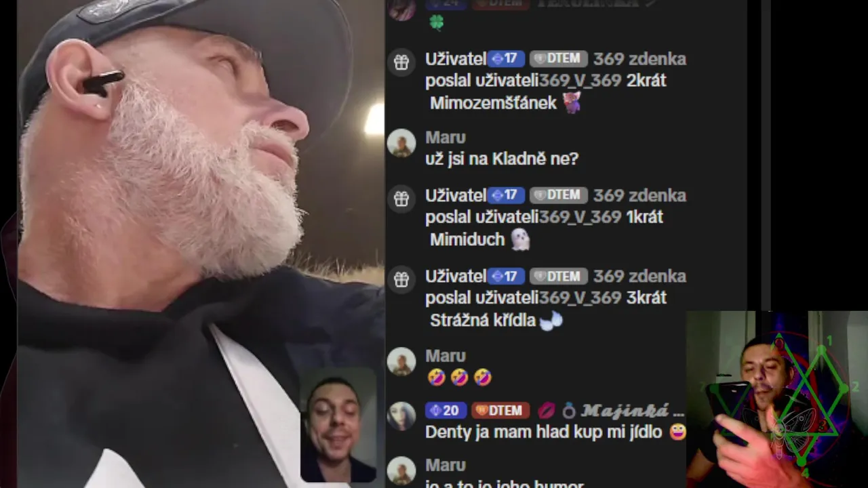This screenshot has width=868, height=488.
Task: Click the grey DTEM badge in the Mimozemšťánek message
Action: (558, 59)
